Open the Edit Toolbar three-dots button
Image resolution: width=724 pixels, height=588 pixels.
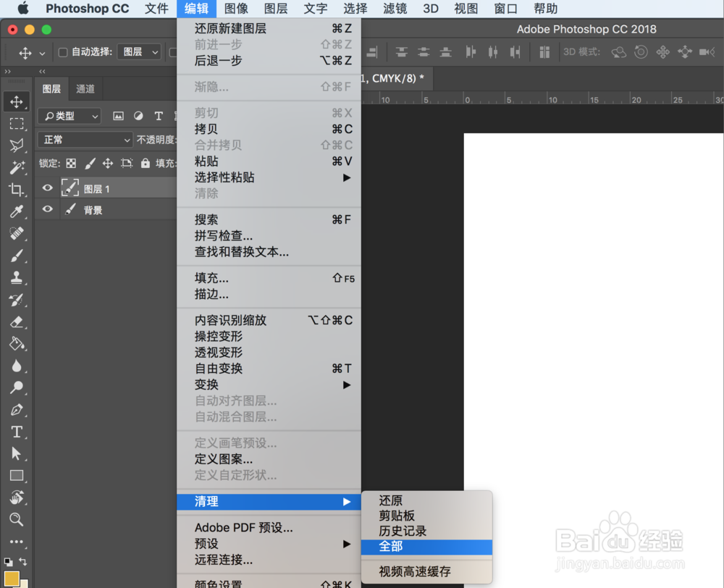coord(17,542)
